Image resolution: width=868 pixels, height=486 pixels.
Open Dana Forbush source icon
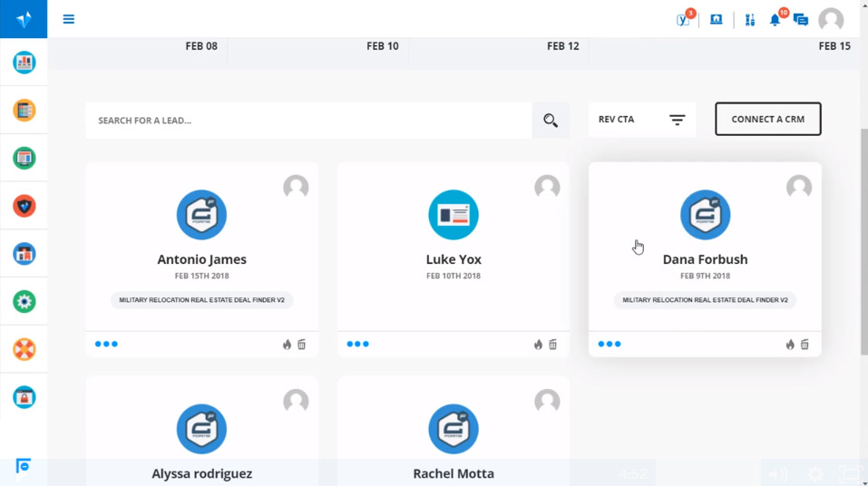[x=706, y=215]
